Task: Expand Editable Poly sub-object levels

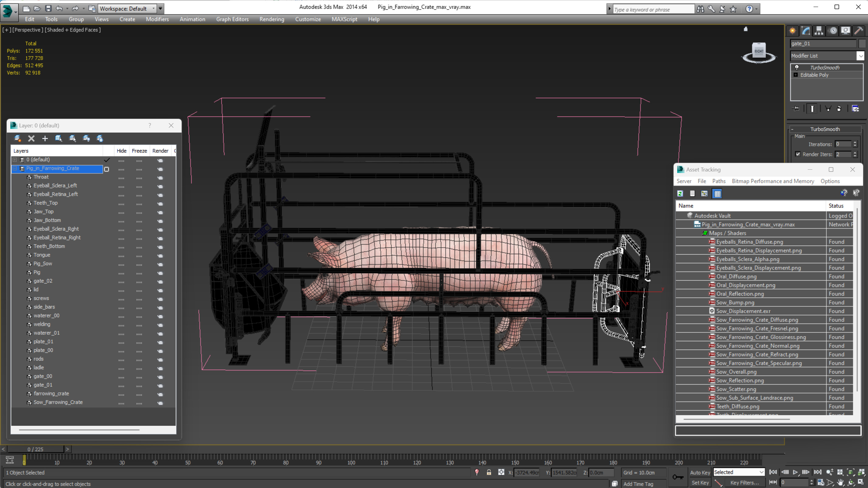Action: [x=796, y=75]
